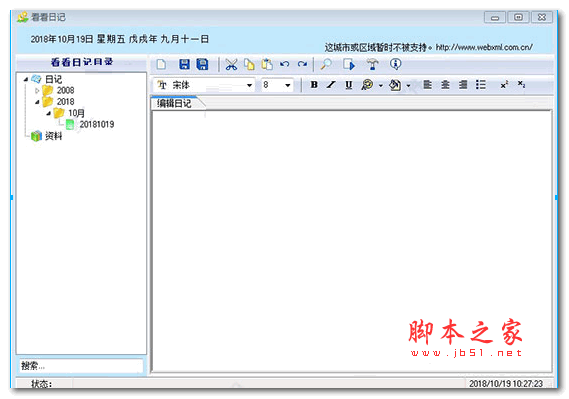Click the status bar time 2018/10/19 10:27:23
The width and height of the screenshot is (569, 399).
pos(506,383)
